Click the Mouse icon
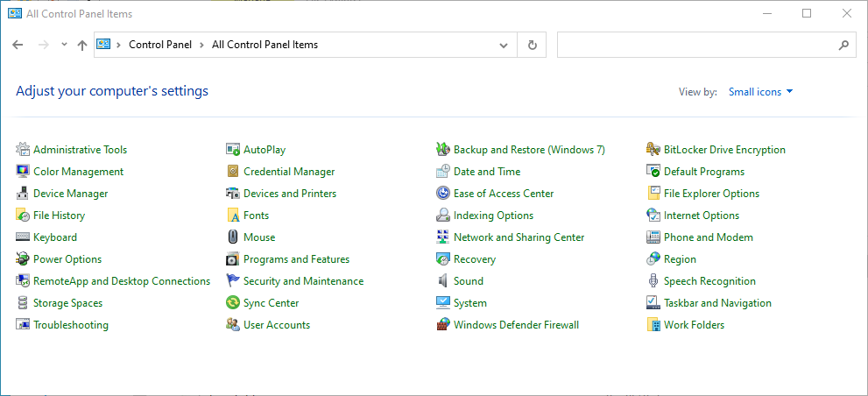This screenshot has height=396, width=868. click(x=233, y=237)
